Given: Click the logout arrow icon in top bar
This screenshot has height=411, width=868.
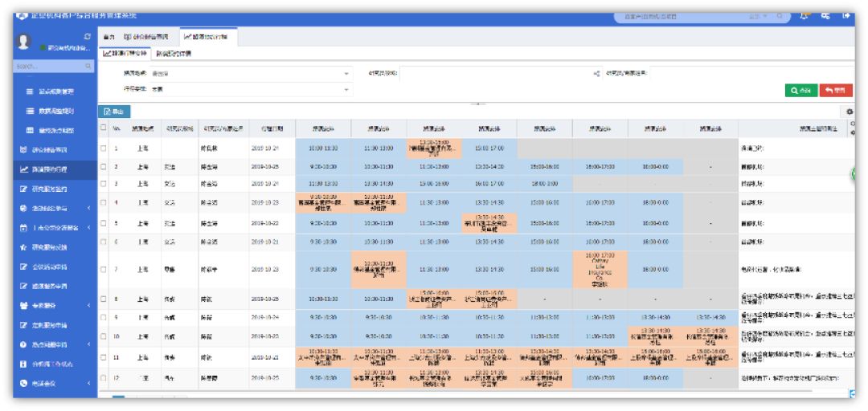Looking at the screenshot, I should pos(845,16).
